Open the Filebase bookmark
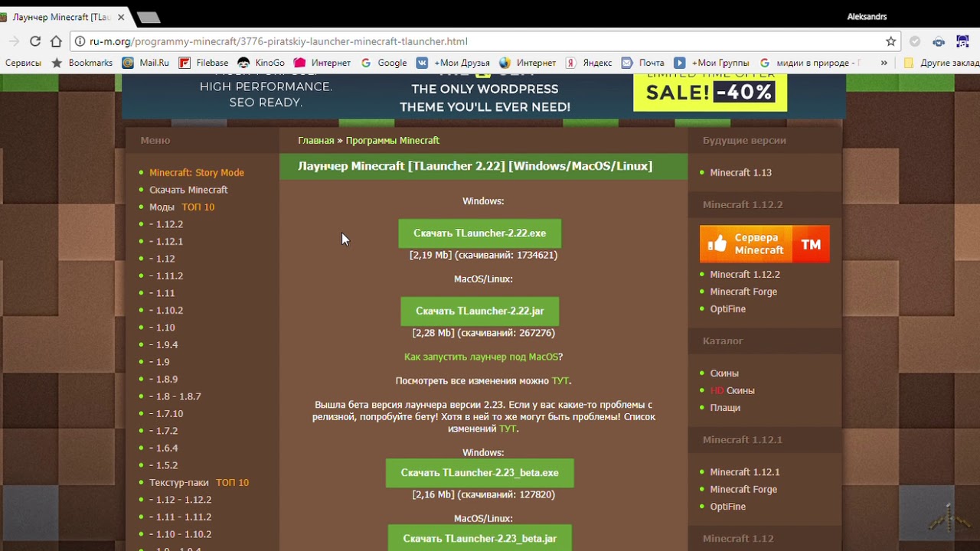Image resolution: width=980 pixels, height=551 pixels. [x=204, y=63]
